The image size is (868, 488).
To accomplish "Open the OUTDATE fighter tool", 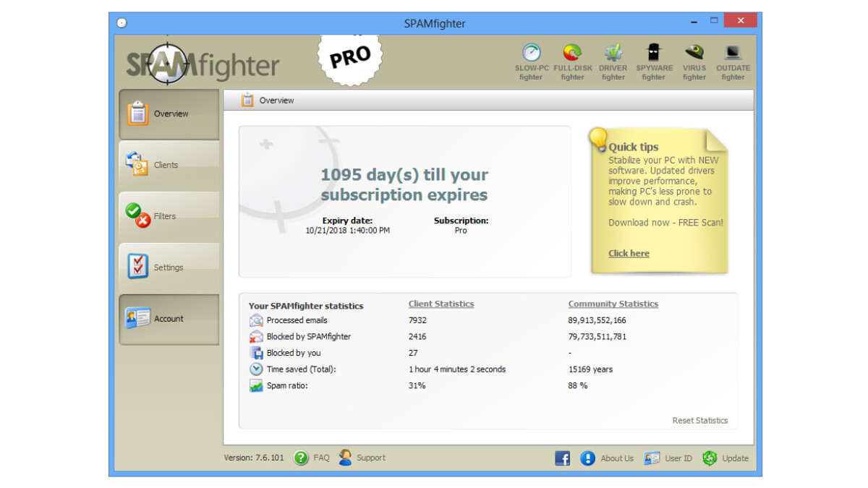I will coord(733,54).
